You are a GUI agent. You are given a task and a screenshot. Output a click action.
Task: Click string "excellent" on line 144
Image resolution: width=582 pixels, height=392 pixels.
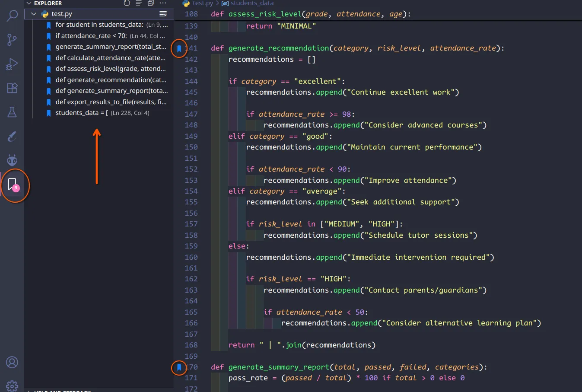coord(318,81)
